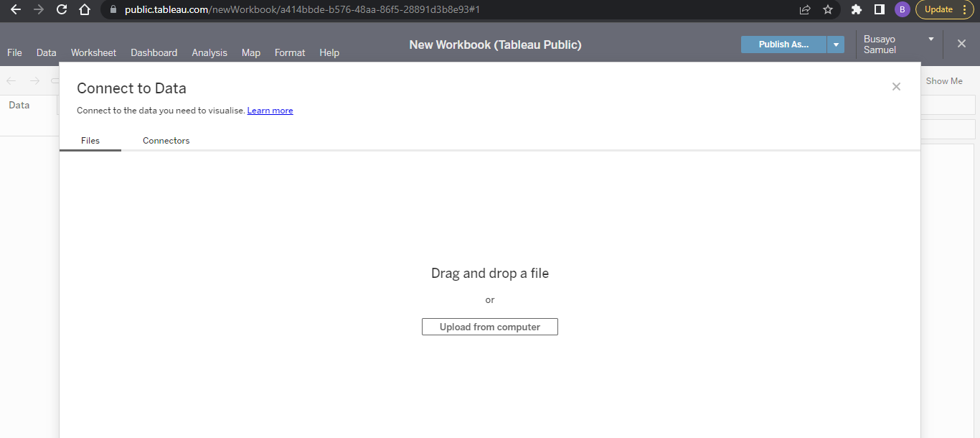Open the Help menu
The image size is (980, 438).
(329, 52)
